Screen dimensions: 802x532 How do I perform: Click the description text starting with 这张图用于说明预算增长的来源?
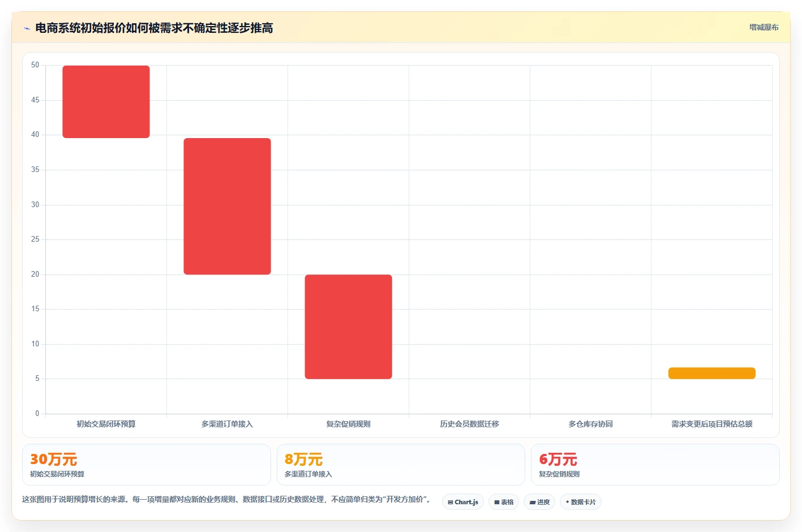tap(228, 499)
